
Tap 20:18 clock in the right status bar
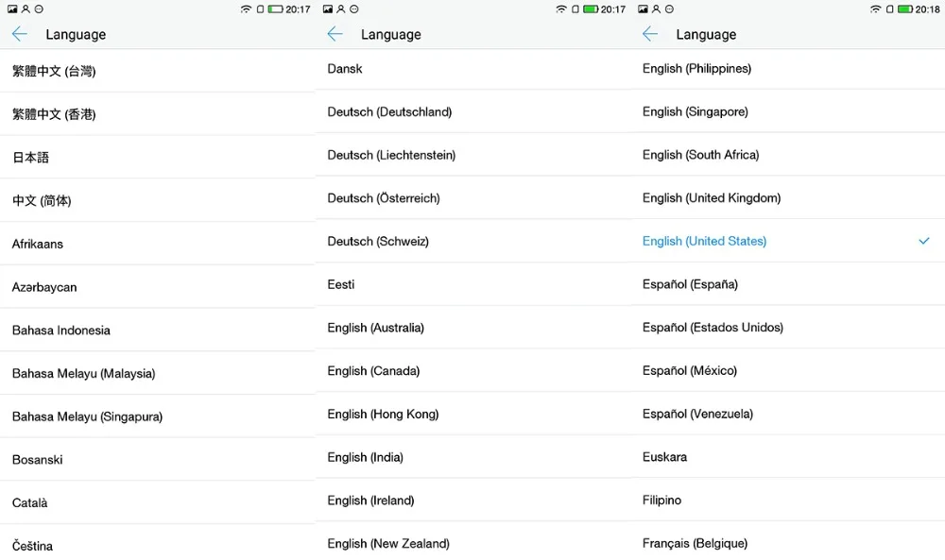coord(928,9)
